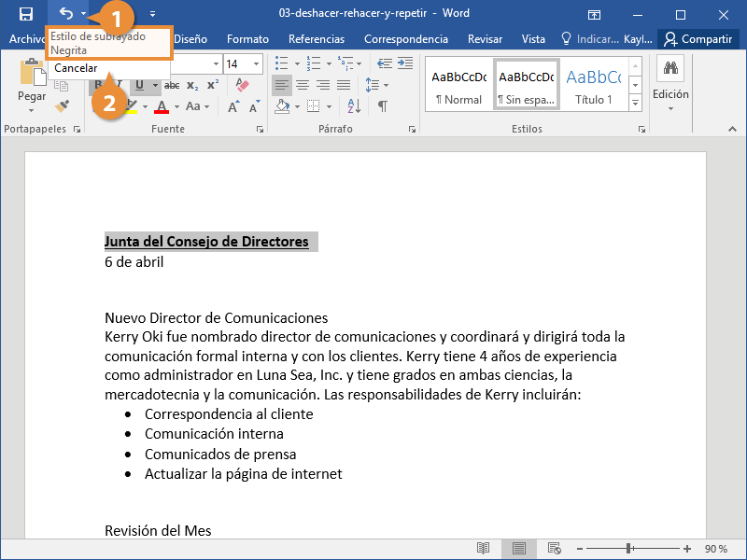
Task: Click the Borders icon
Action: tap(313, 106)
